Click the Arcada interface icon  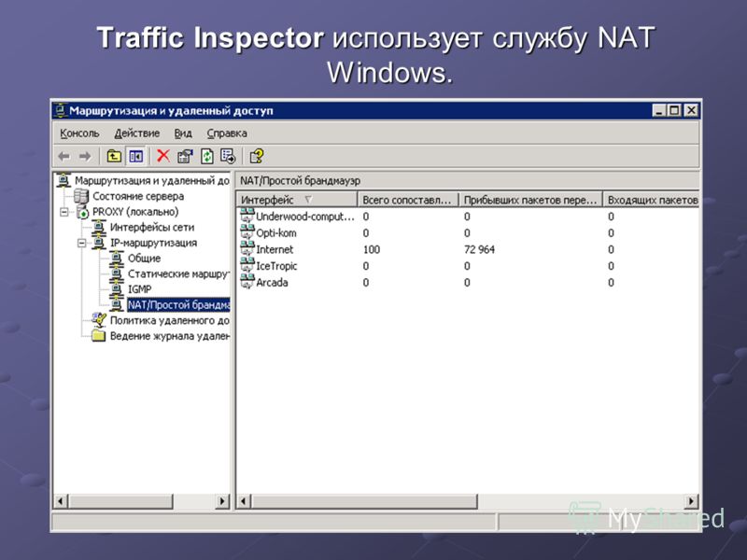247,282
